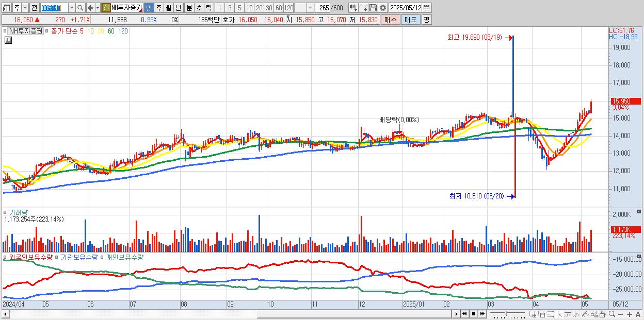644x320 pixels.
Task: Click the add-chart candlestick plus icon
Action: [x=353, y=8]
